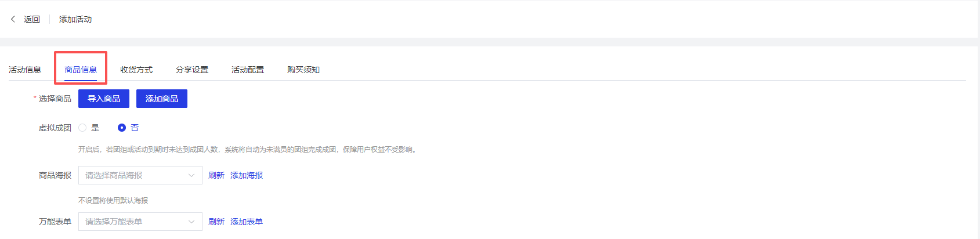
Task: Open the 万能表单 dropdown
Action: [140, 222]
